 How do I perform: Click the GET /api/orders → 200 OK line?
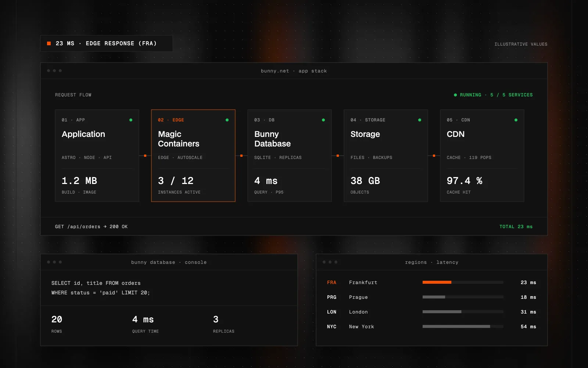(91, 227)
